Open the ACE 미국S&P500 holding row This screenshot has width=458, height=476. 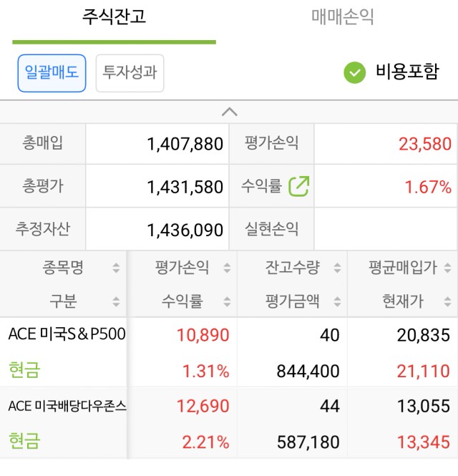pyautogui.click(x=229, y=352)
